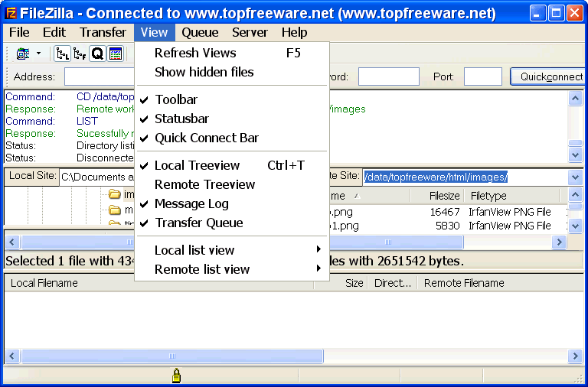Click the remote site path field
Viewport: 588px width, 387px height.
pos(465,177)
